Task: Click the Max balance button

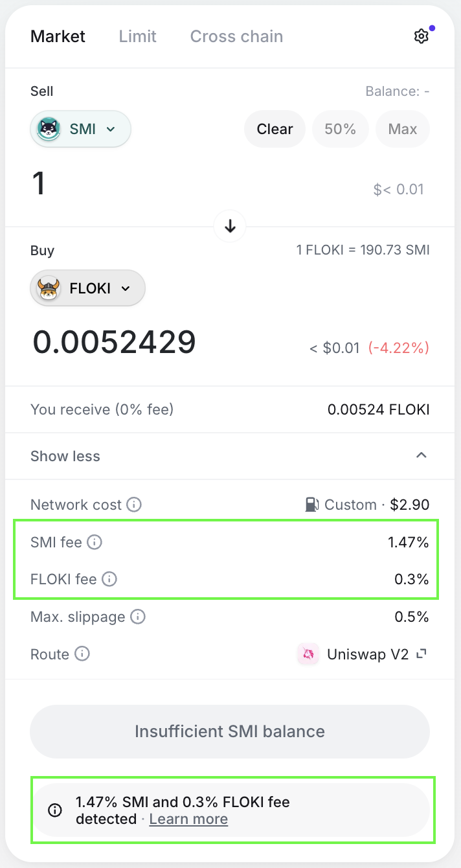Action: (402, 129)
